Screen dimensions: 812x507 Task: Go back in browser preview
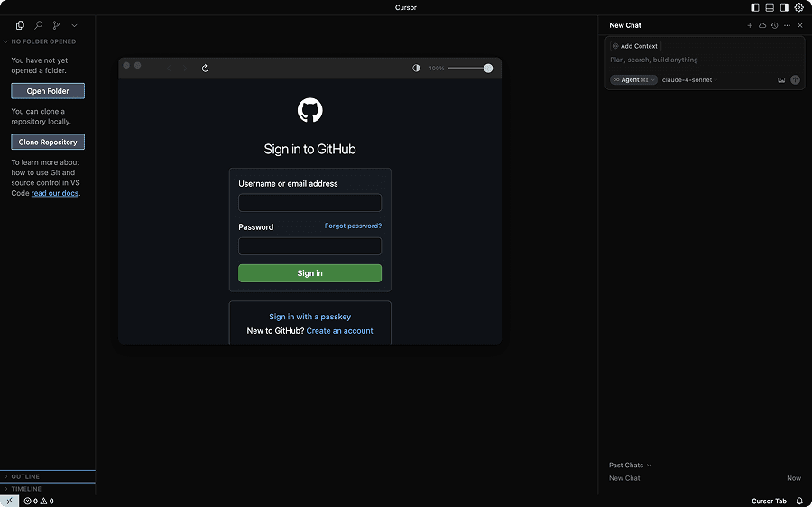169,69
